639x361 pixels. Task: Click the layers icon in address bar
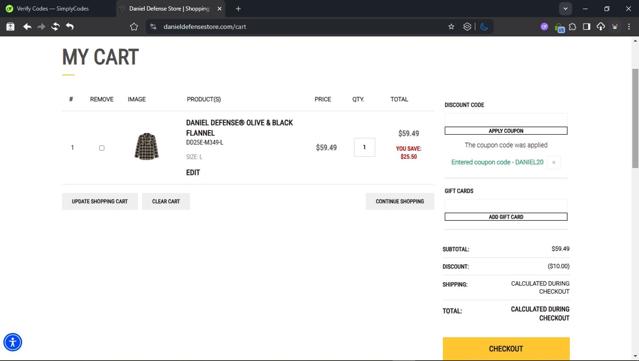(467, 27)
